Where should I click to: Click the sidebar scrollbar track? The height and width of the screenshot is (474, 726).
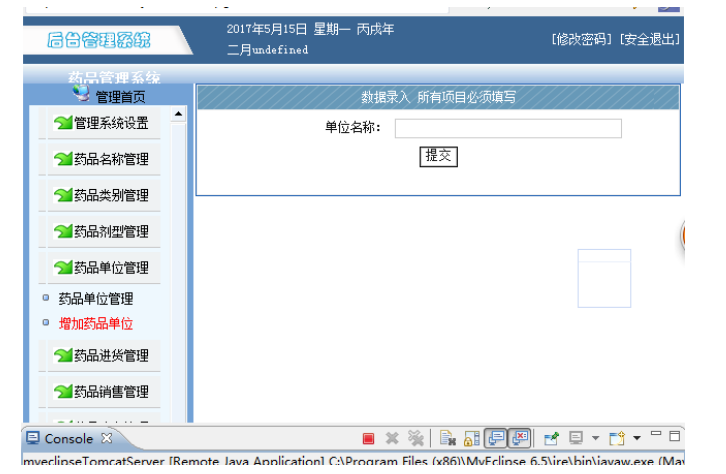point(178,272)
